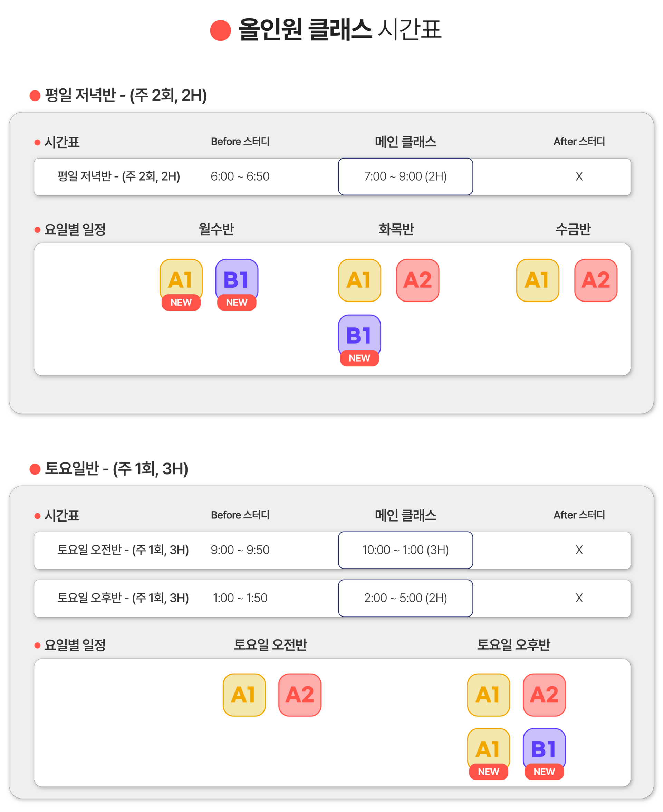663x812 pixels.
Task: Click the A1 NEW badge under 월수반
Action: [x=181, y=284]
